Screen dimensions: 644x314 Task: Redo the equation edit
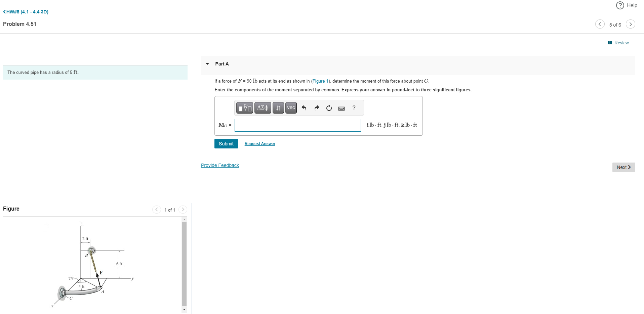[316, 108]
